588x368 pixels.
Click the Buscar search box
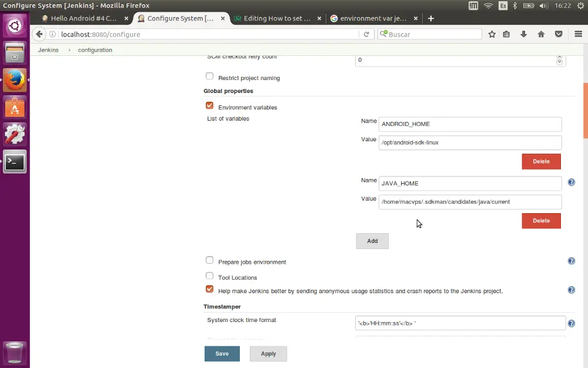[430, 34]
